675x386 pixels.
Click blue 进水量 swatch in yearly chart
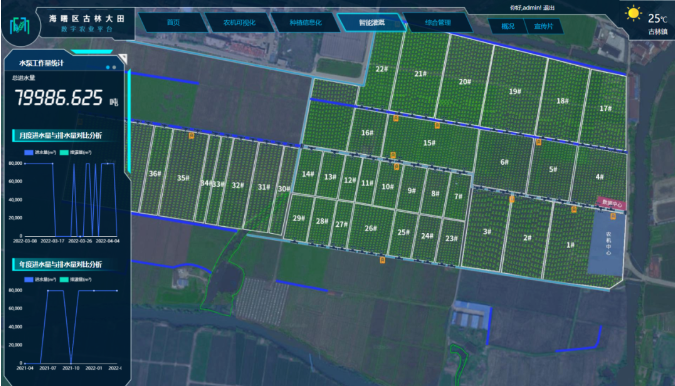tap(29, 279)
